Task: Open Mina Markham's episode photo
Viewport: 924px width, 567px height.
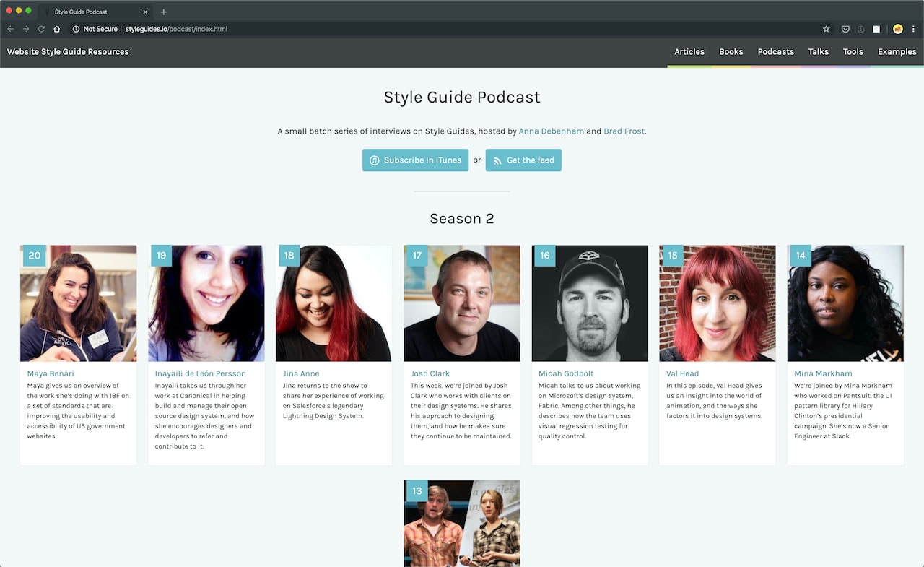Action: (x=845, y=303)
